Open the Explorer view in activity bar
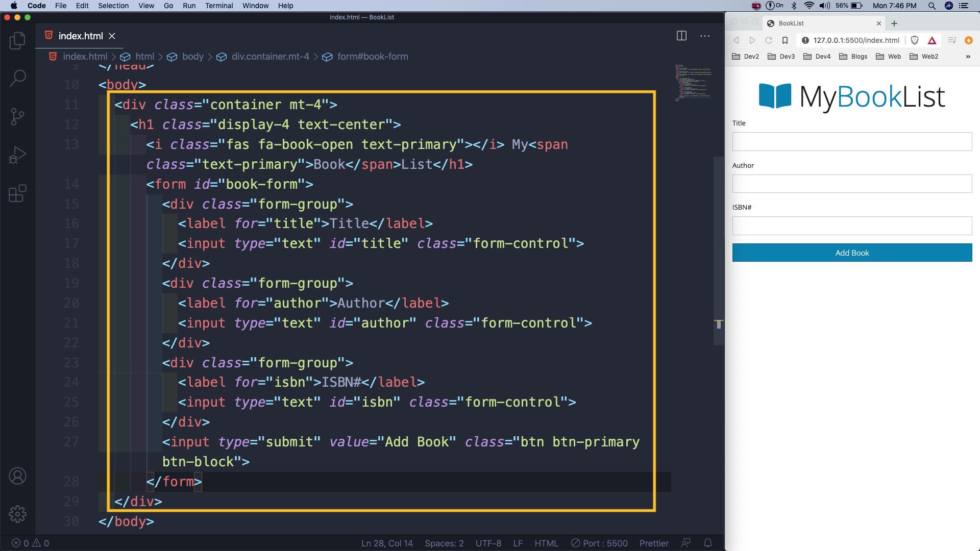The width and height of the screenshot is (980, 551). (17, 40)
